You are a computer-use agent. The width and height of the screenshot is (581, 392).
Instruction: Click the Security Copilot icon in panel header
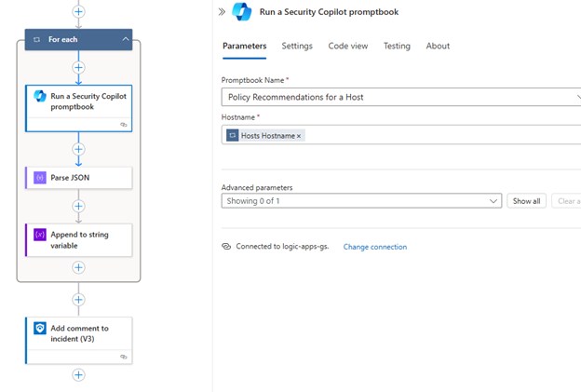[x=242, y=12]
